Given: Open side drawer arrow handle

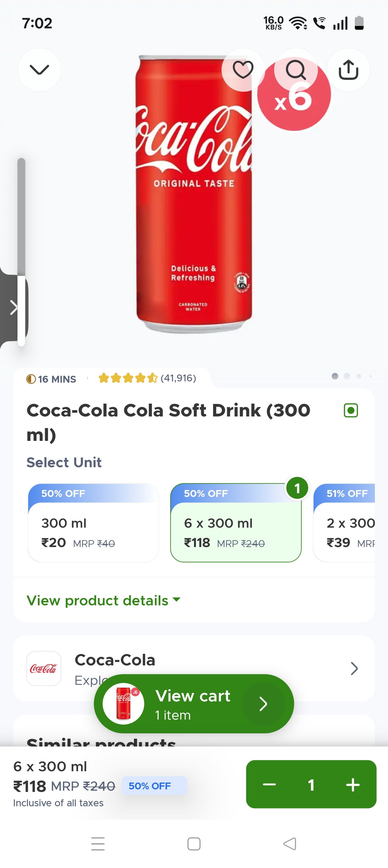Looking at the screenshot, I should (x=13, y=307).
